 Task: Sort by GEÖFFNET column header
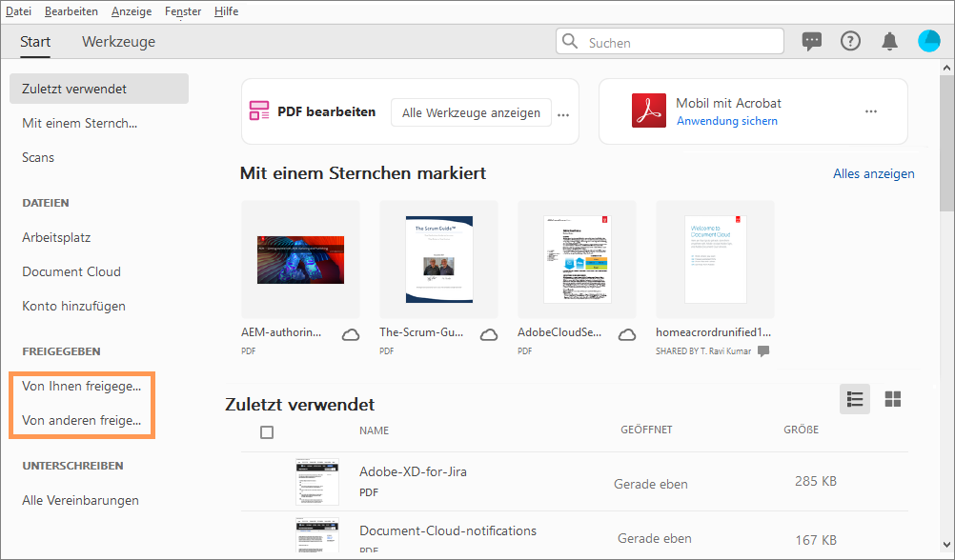[646, 430]
